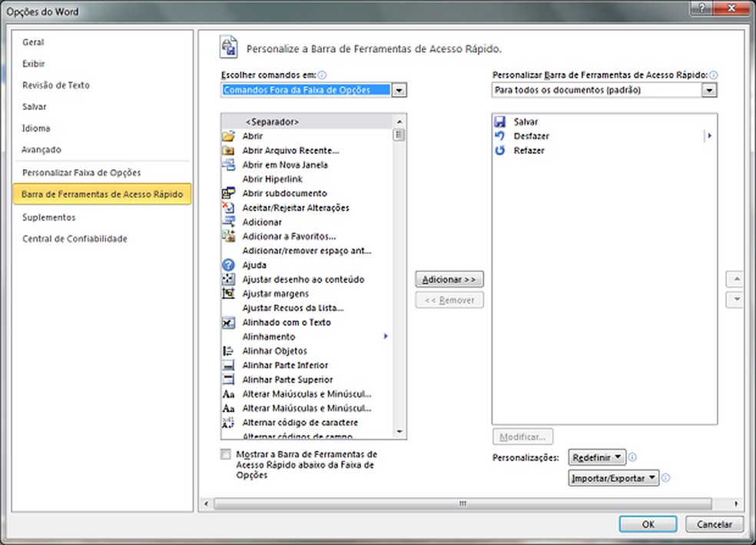Open Central de Confiabilidade category
Screen dimensions: 756x545
tap(75, 239)
